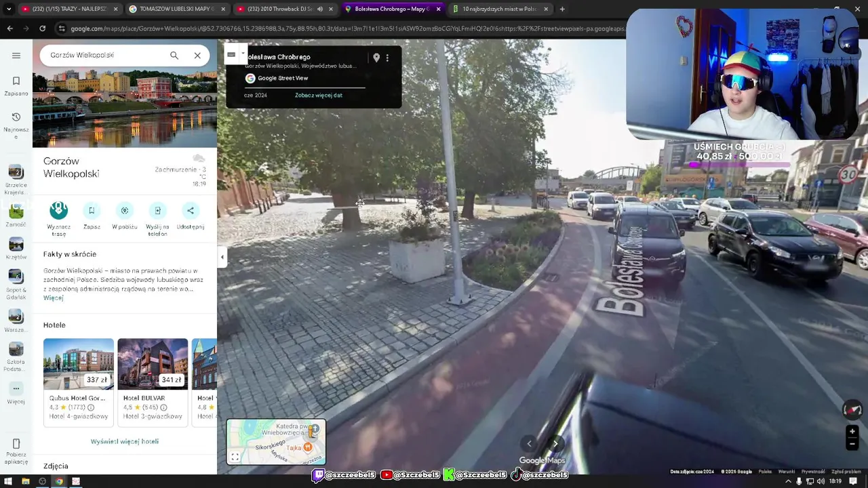This screenshot has height=488, width=868.
Task: Rotate view right with arrow button
Action: point(555,443)
